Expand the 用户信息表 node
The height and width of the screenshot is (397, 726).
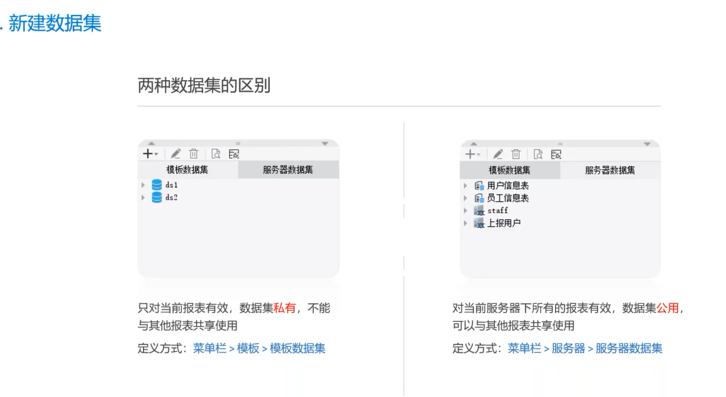coord(465,186)
